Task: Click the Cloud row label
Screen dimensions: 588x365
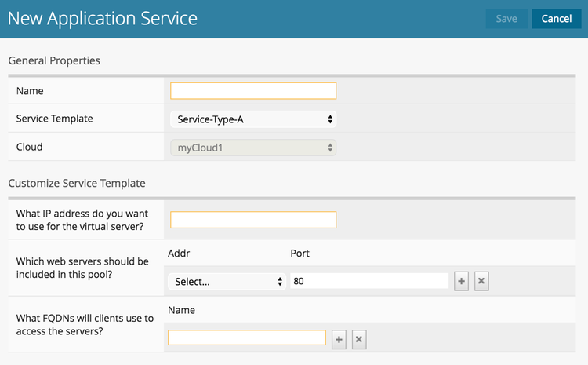Action: tap(30, 148)
